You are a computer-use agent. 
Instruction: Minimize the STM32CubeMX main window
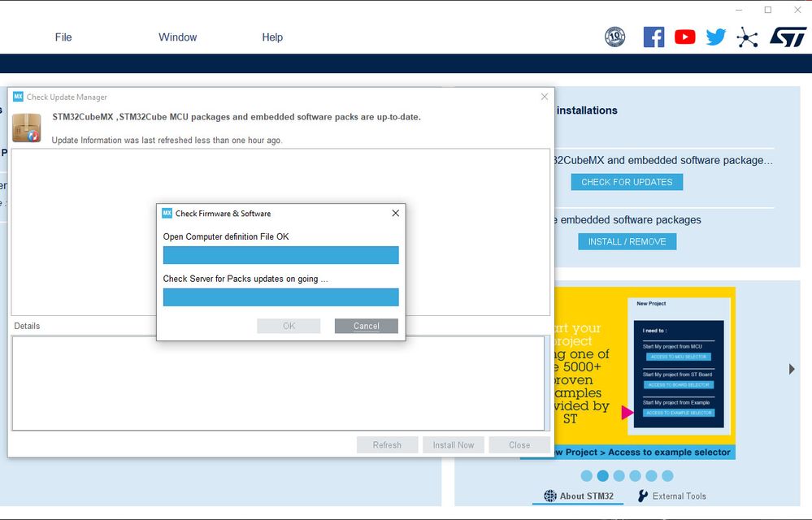pyautogui.click(x=739, y=10)
